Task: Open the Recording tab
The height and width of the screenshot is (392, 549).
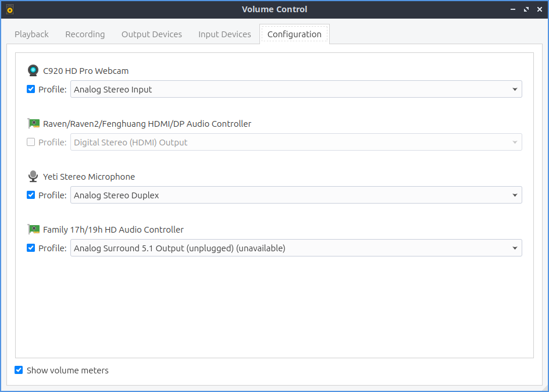Action: click(x=85, y=34)
